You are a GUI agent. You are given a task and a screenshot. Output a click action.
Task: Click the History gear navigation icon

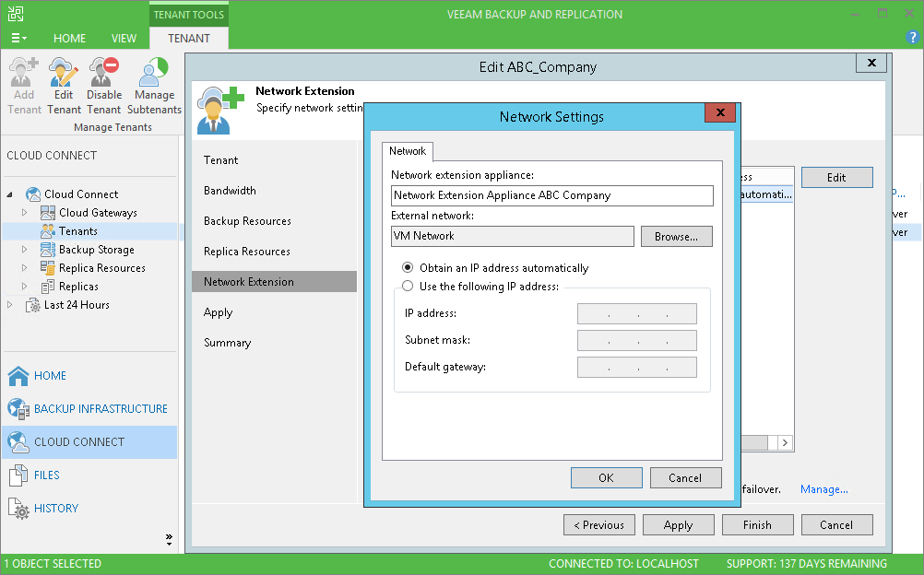(18, 509)
